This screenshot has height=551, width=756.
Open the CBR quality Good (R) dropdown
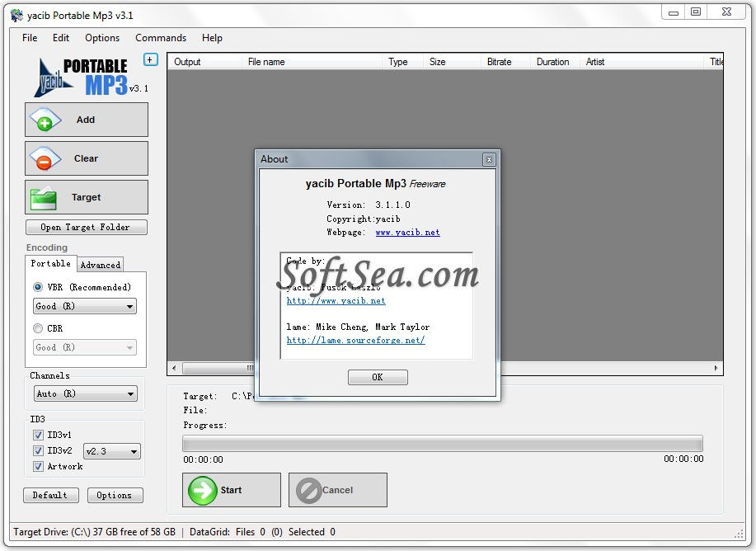tap(85, 347)
